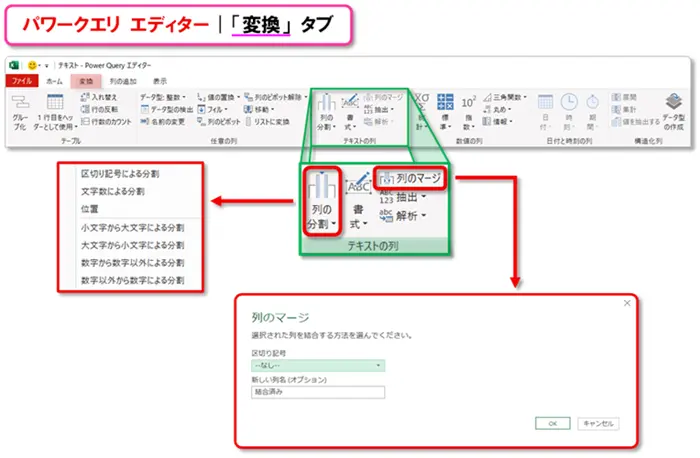
Task: Click キャンセル in 列のマージ dialog
Action: pyautogui.click(x=598, y=424)
